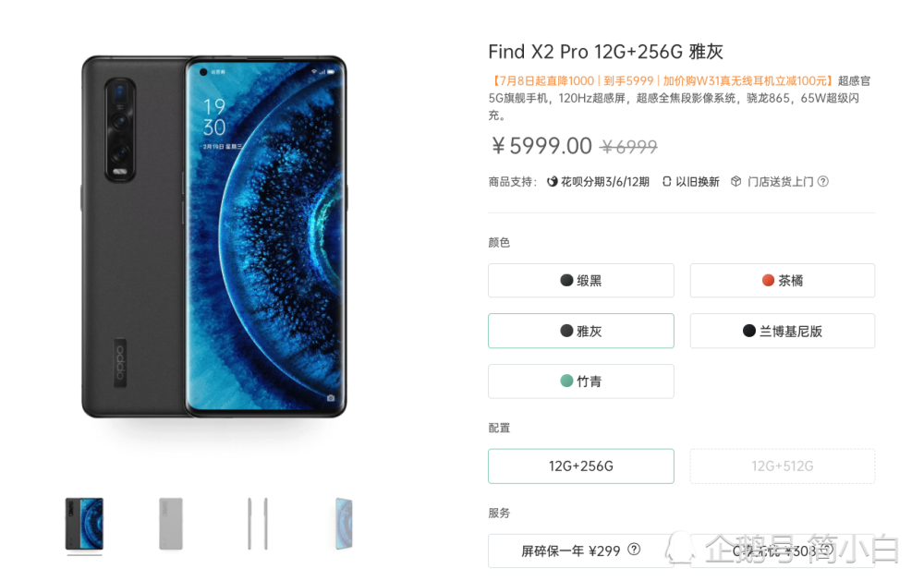This screenshot has height=581, width=924.
Task: Click the 门店送货上门 delivery box icon
Action: [x=736, y=181]
